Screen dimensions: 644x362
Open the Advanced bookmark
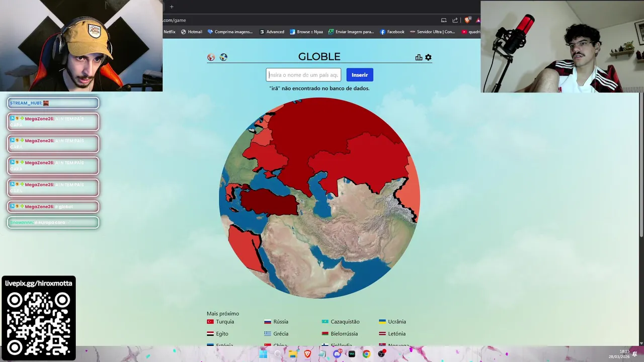coord(272,32)
